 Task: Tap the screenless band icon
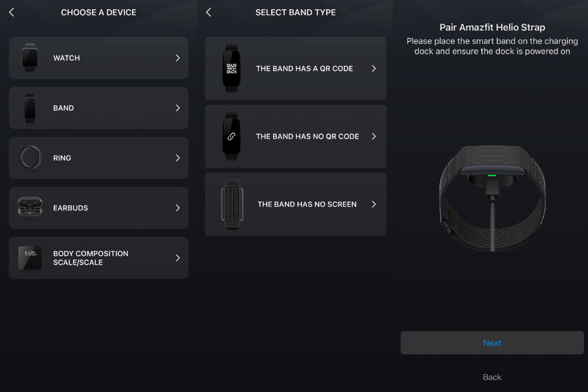pyautogui.click(x=232, y=204)
